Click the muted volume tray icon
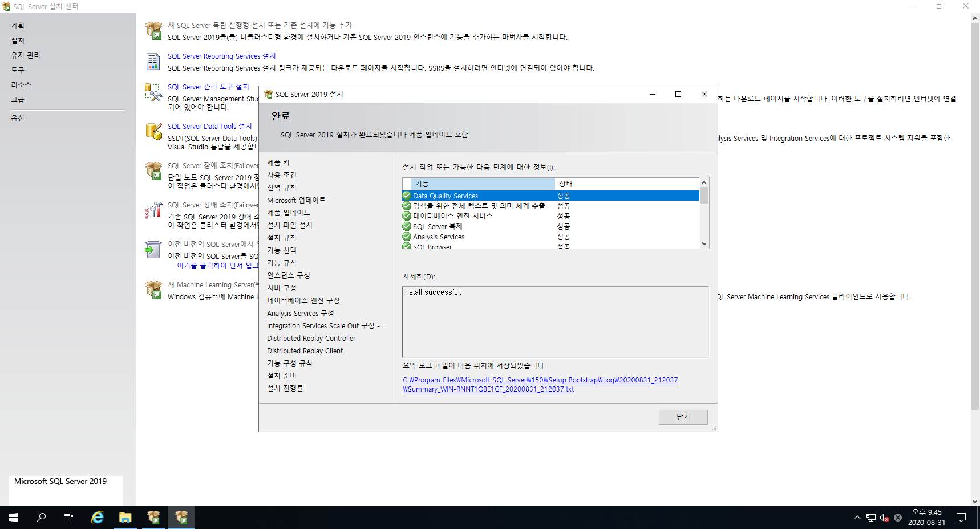The image size is (980, 529). pos(884,518)
